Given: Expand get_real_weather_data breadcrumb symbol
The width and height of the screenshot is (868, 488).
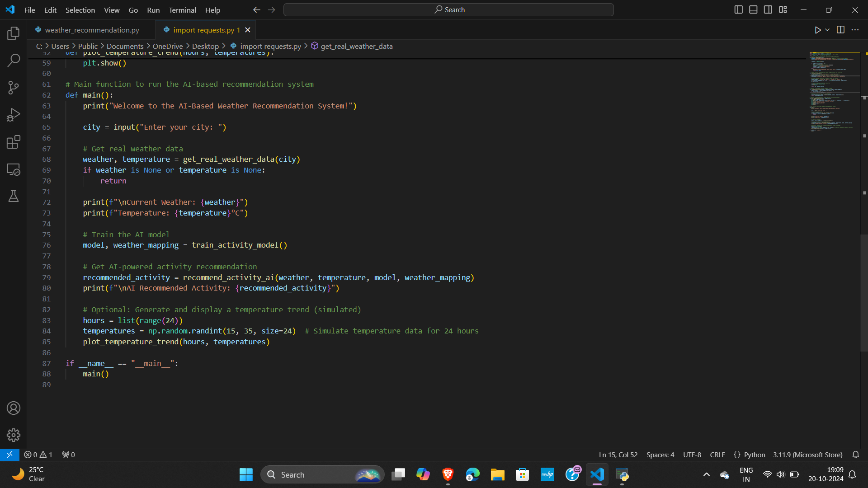Looking at the screenshot, I should tap(356, 46).
